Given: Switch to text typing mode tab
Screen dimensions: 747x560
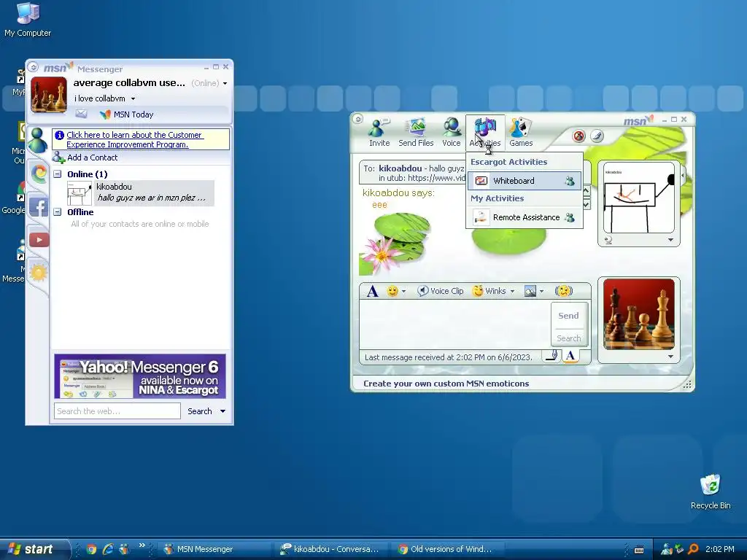Looking at the screenshot, I should tap(570, 356).
